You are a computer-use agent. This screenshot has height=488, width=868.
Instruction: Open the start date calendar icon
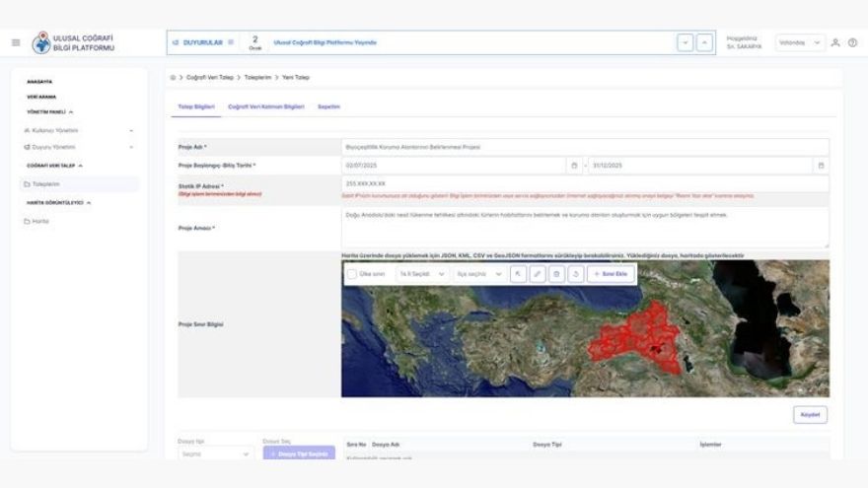[x=574, y=166]
